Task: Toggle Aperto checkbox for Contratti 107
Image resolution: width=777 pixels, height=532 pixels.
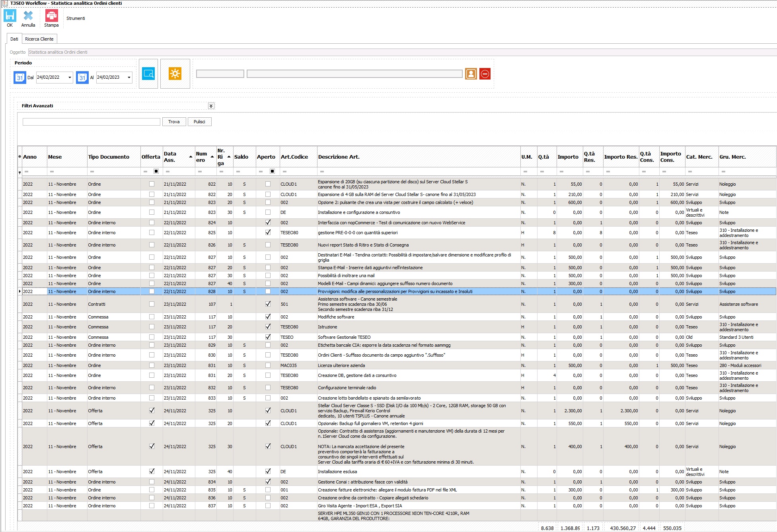Action: 268,304
